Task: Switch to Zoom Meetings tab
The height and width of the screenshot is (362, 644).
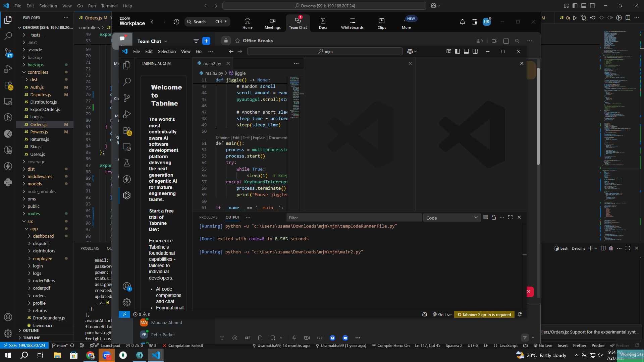Action: tap(273, 23)
